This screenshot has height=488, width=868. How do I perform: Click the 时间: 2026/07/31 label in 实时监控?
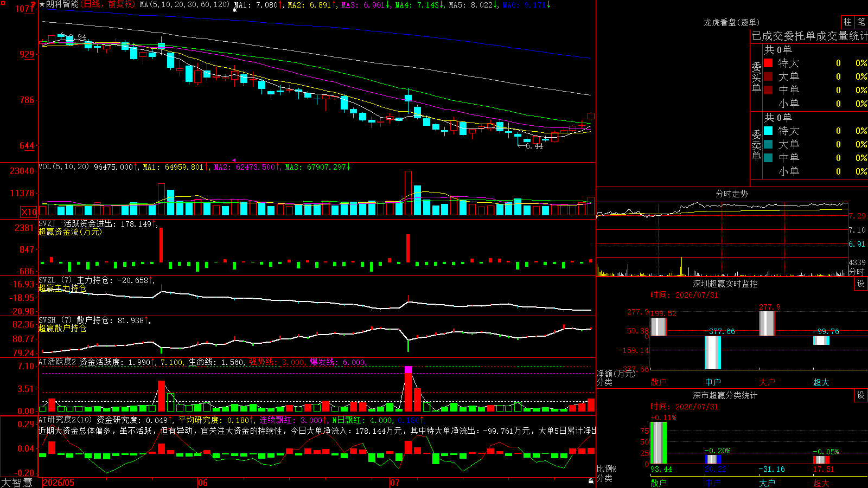(684, 295)
